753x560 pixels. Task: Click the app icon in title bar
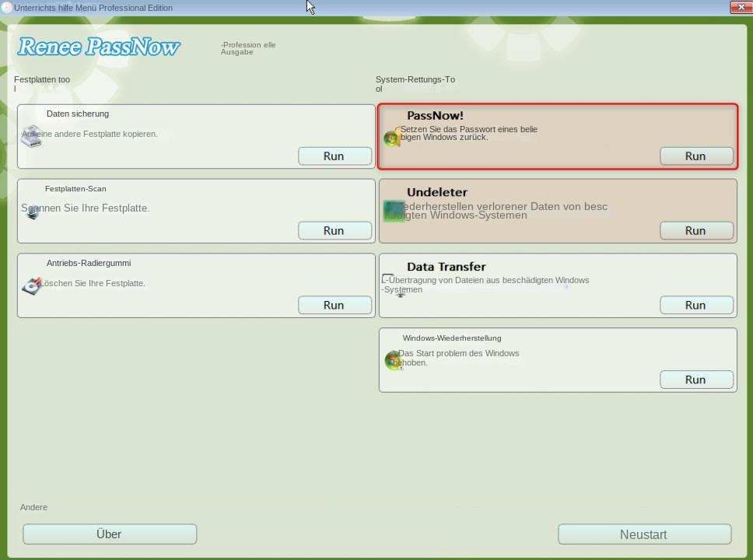point(7,8)
